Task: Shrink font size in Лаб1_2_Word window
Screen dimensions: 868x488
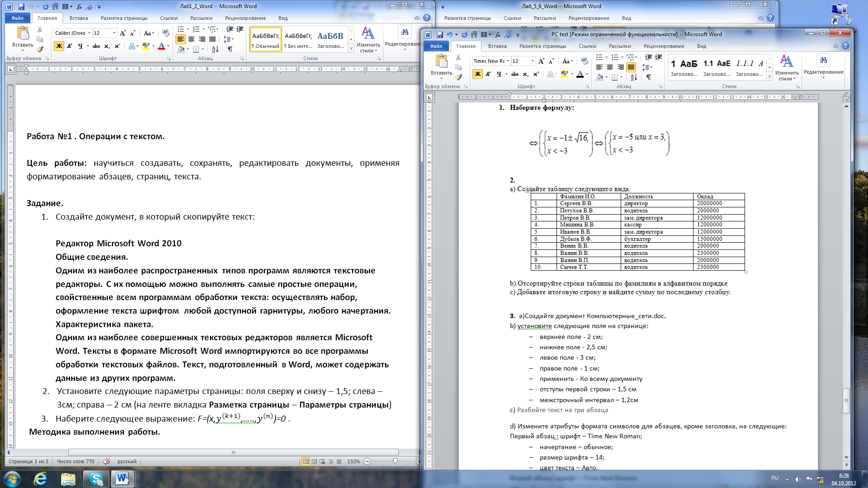Action: pyautogui.click(x=132, y=33)
